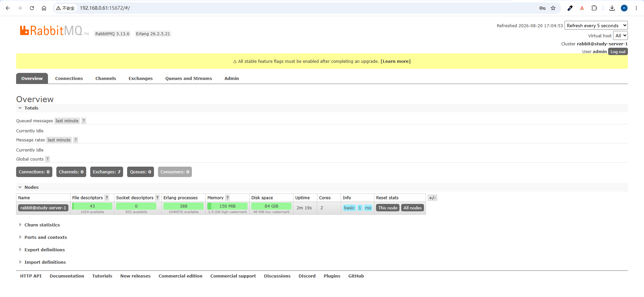Follow the Learn more link in warning banner

click(x=395, y=61)
